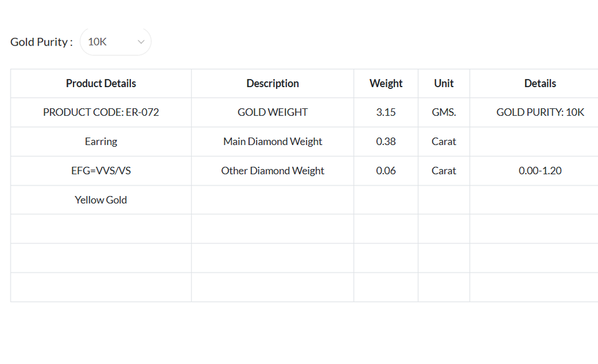Click the GOLD WEIGHT description cell
Image resolution: width=598 pixels, height=364 pixels.
click(x=272, y=113)
